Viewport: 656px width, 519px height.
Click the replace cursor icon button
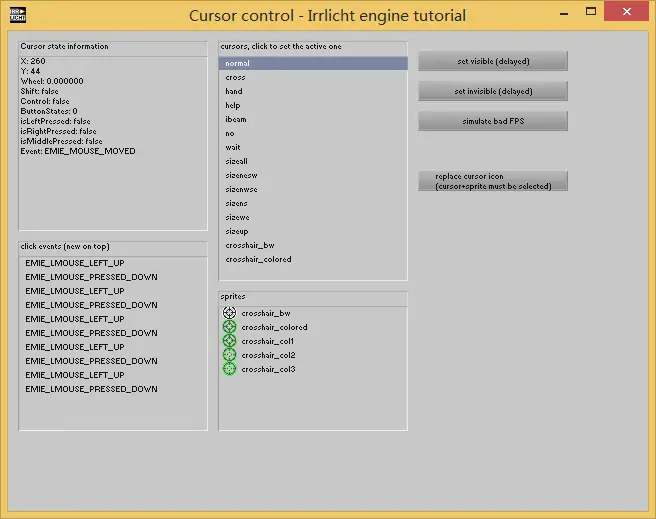point(492,181)
